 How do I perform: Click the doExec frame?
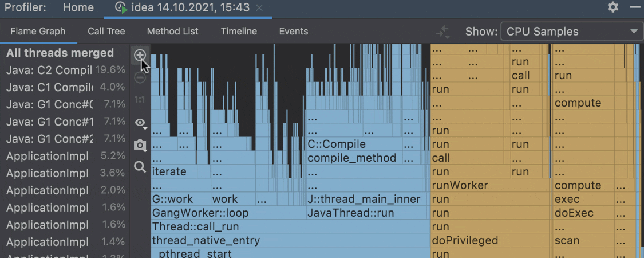583,213
